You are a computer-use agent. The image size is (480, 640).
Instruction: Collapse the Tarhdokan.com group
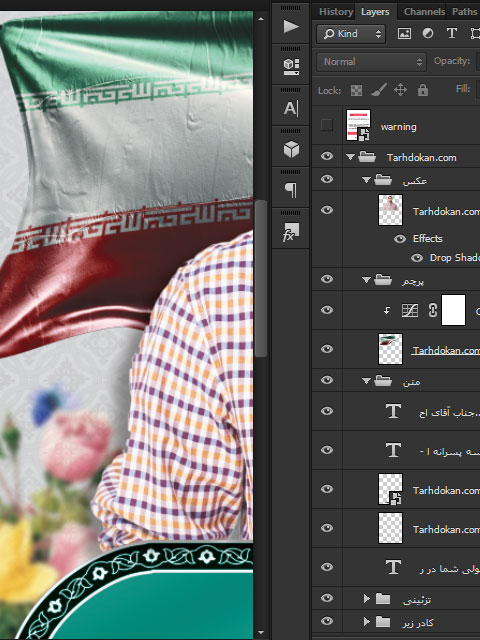tap(350, 157)
